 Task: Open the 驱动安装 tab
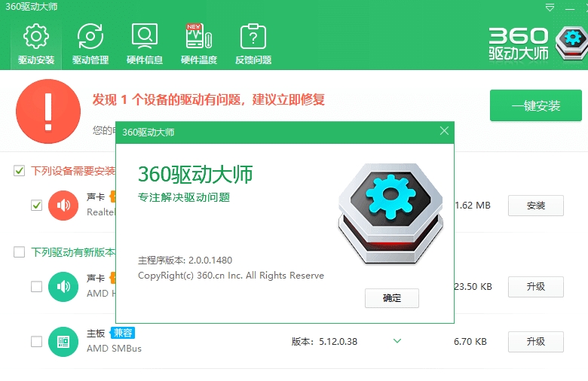point(36,44)
